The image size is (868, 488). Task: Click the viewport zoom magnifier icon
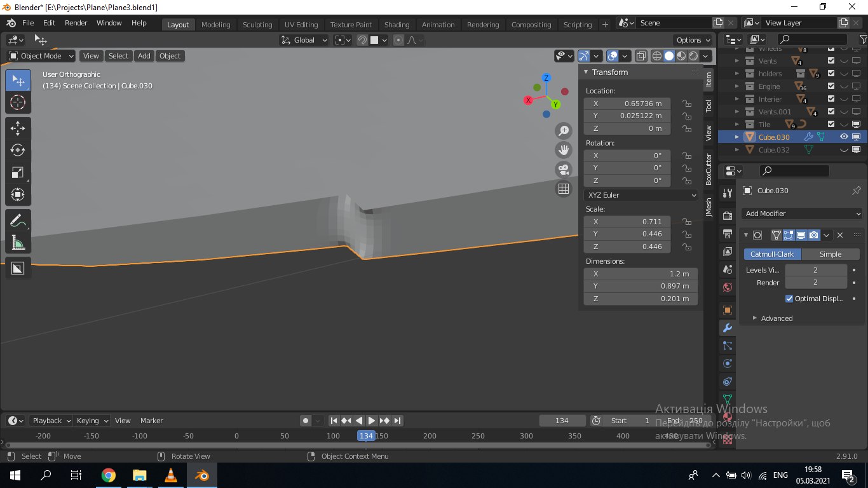564,132
